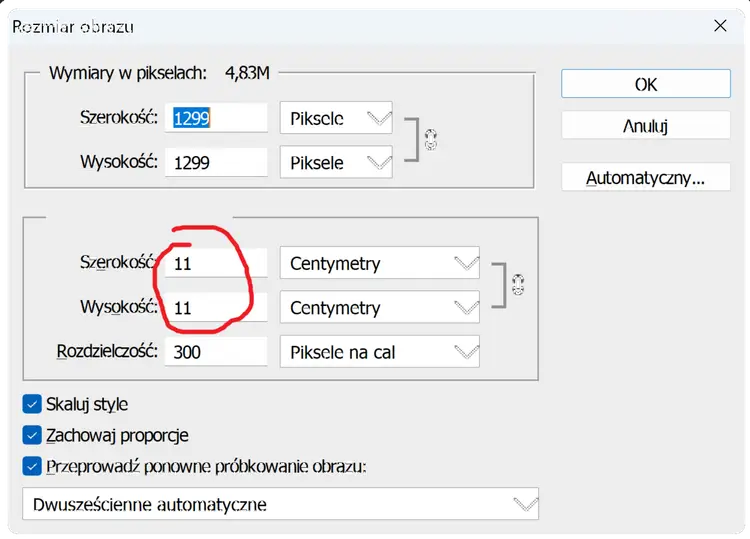Click the pixel dimensions chain link icon

pos(430,140)
